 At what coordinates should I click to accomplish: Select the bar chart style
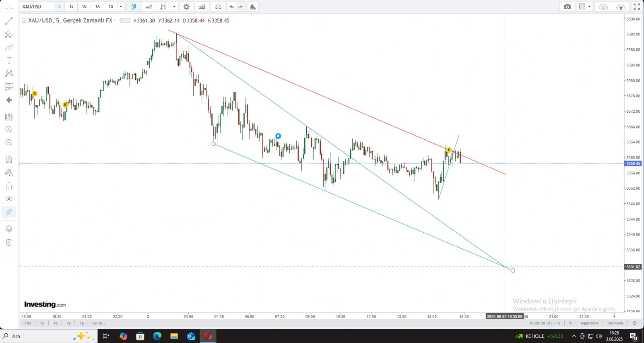(163, 6)
